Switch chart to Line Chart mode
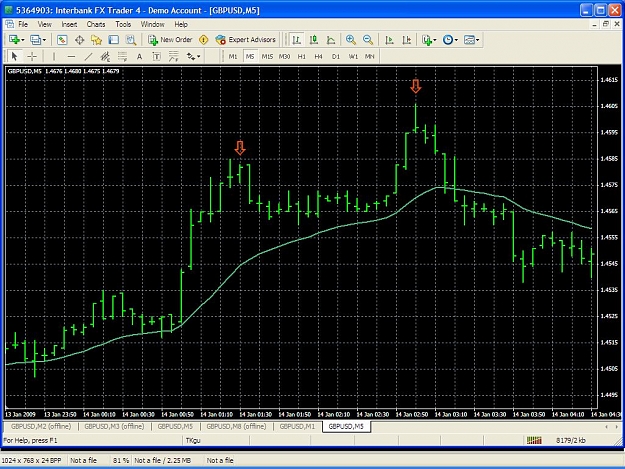The image size is (625, 469). [331, 39]
